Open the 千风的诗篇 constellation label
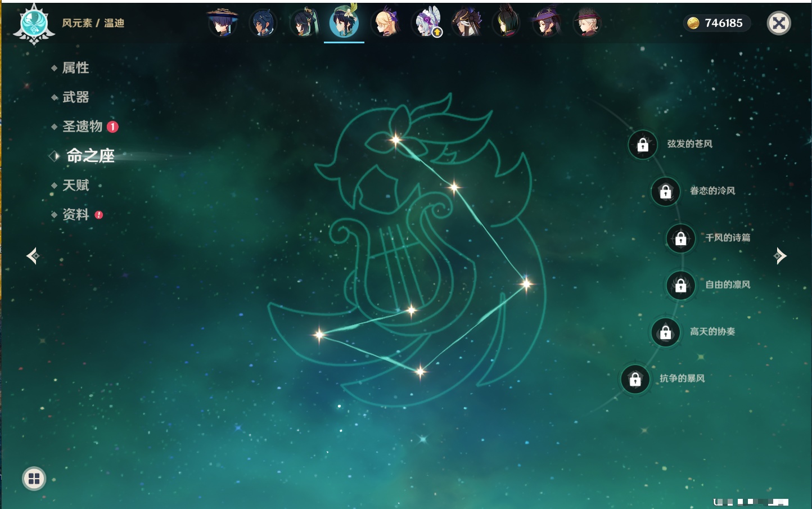The width and height of the screenshot is (812, 509). click(x=728, y=237)
